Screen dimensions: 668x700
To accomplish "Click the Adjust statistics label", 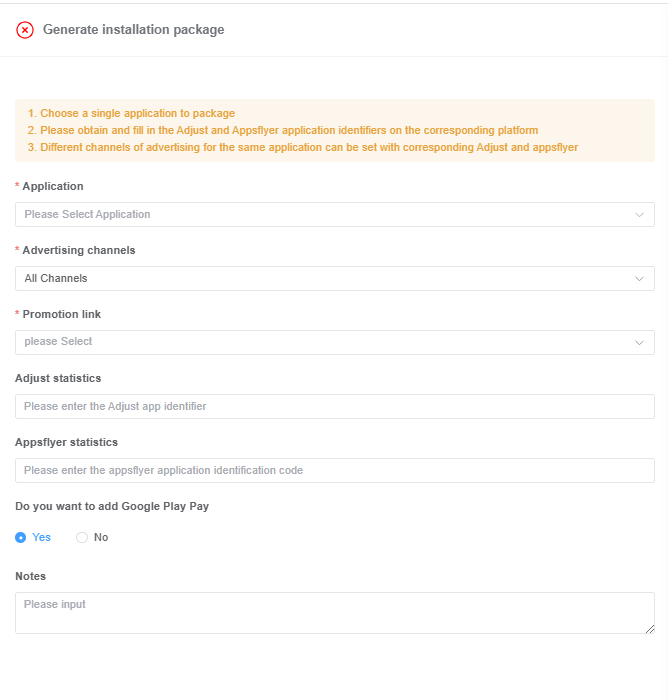I will (x=58, y=378).
